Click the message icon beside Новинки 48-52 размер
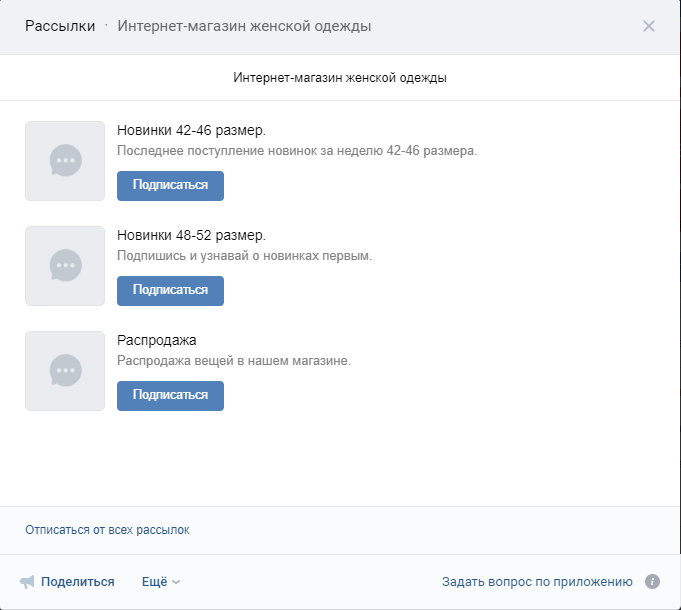Viewport: 681px width, 610px height. coord(65,266)
